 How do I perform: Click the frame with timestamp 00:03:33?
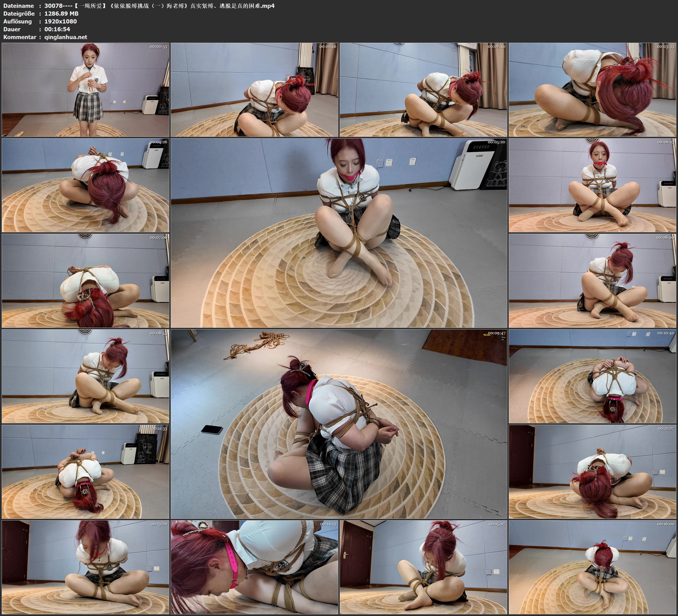pos(593,89)
